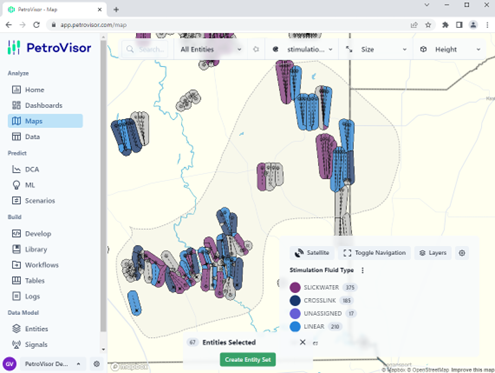This screenshot has width=495, height=373.
Task: Click the map Search input field
Action: [147, 49]
